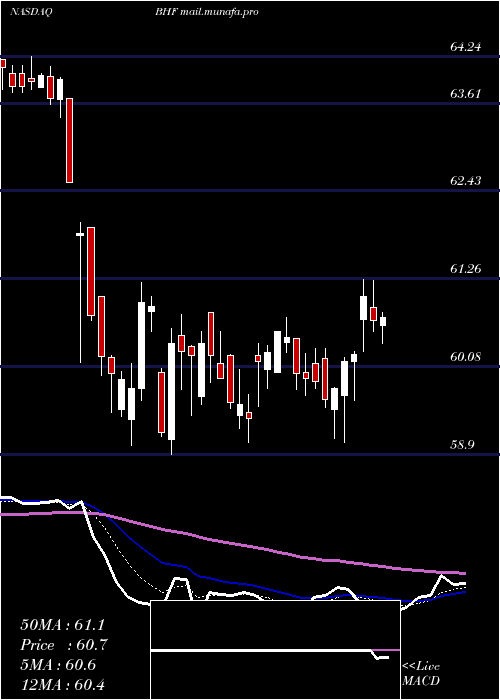Click the 12MA : 60.4 reading
The image size is (500, 700).
[64, 684]
